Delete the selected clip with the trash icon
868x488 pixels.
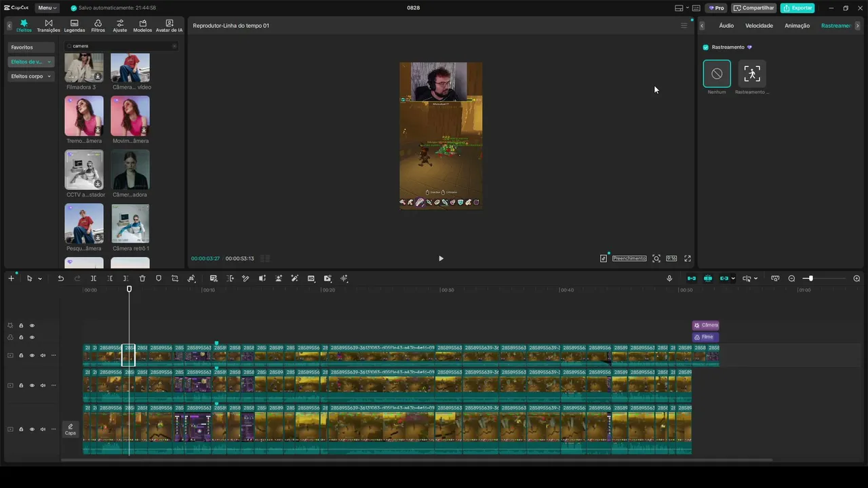click(142, 279)
